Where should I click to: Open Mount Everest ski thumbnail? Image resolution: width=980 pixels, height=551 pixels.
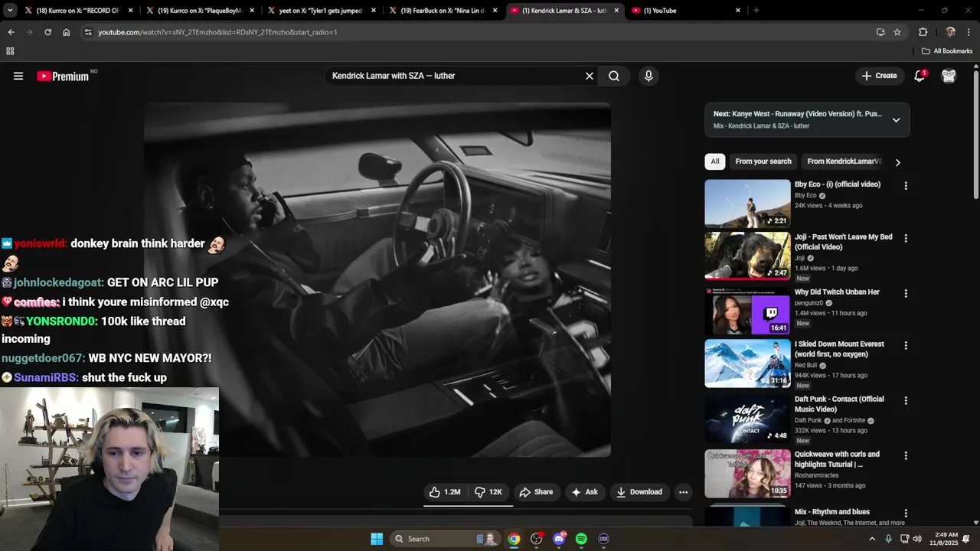pos(747,363)
